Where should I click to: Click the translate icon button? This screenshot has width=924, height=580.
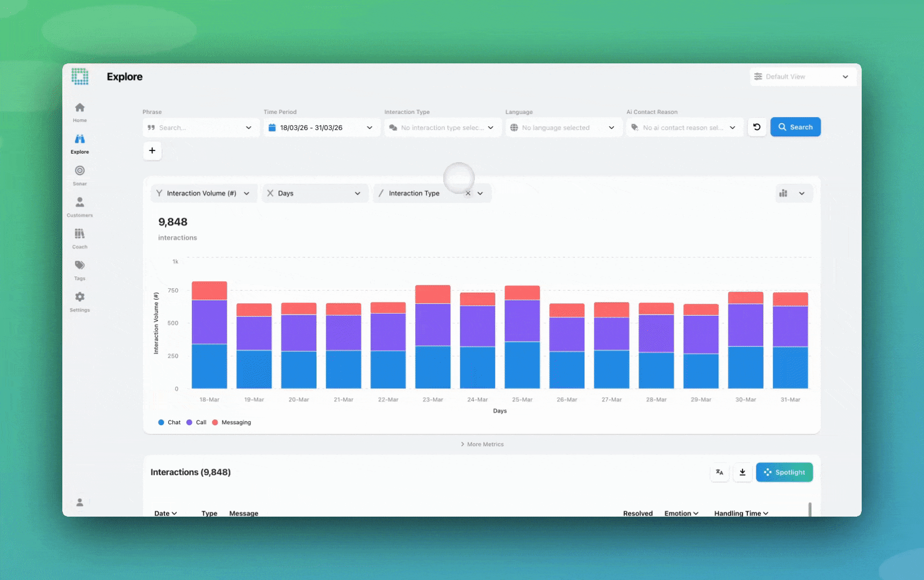click(x=719, y=472)
